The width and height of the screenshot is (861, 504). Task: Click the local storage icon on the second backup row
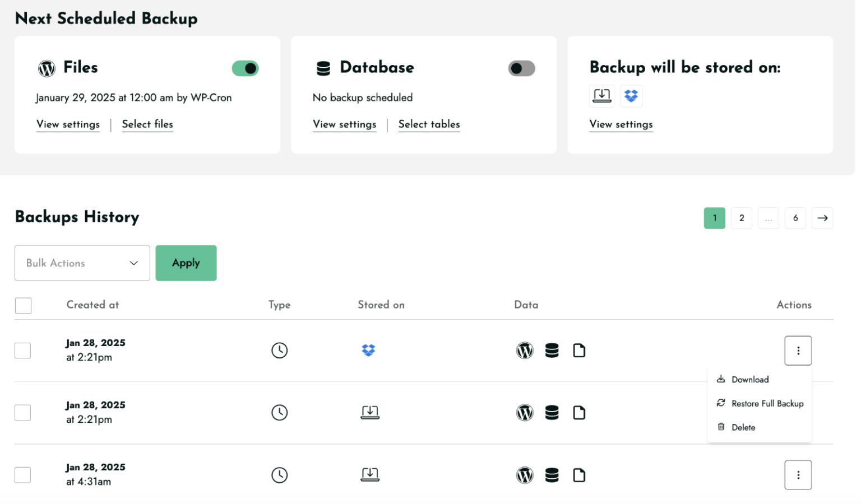[370, 412]
